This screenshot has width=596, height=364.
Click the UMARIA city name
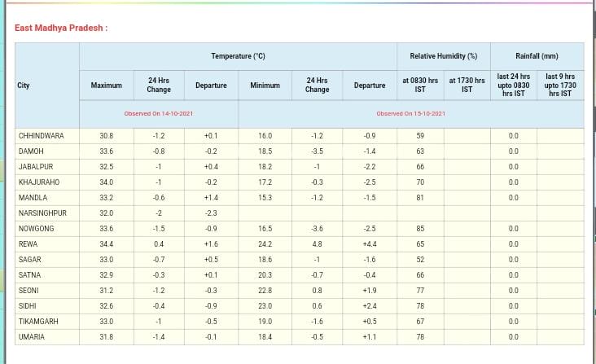33,337
